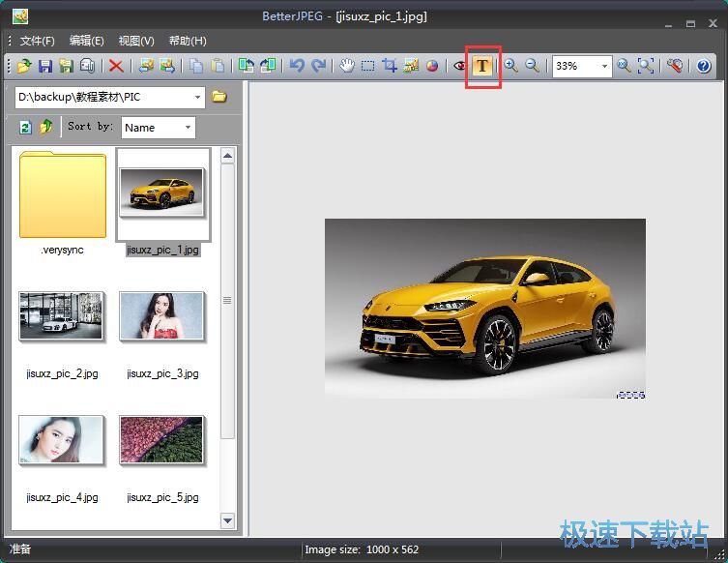This screenshot has width=728, height=563.
Task: Click the blue floppy save icon
Action: [44, 66]
